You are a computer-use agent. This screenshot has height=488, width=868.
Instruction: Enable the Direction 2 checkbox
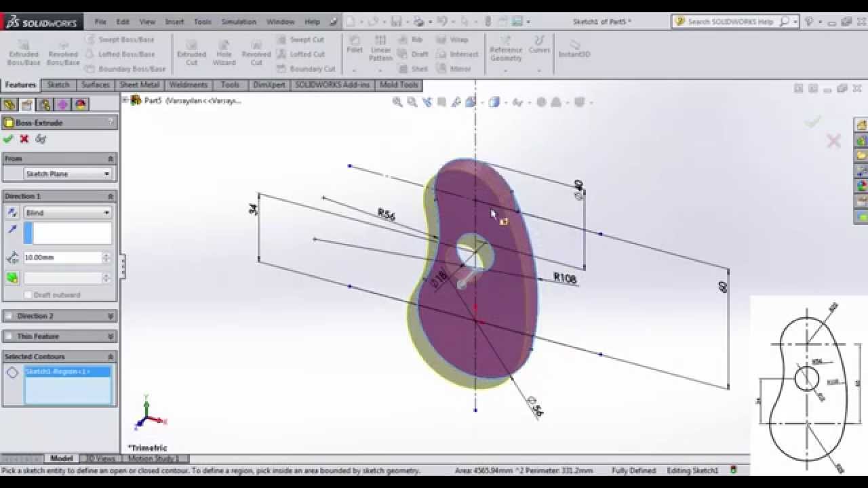(x=9, y=316)
